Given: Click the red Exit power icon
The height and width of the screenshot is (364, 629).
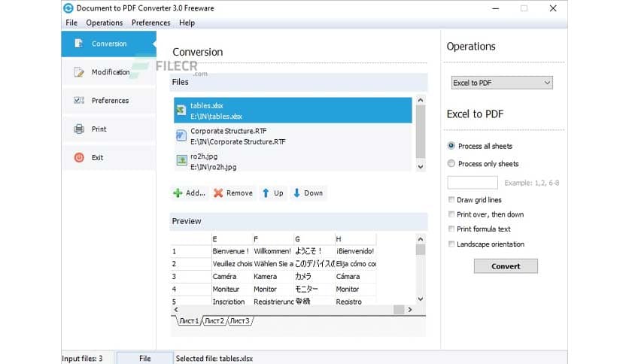Looking at the screenshot, I should click(x=79, y=157).
